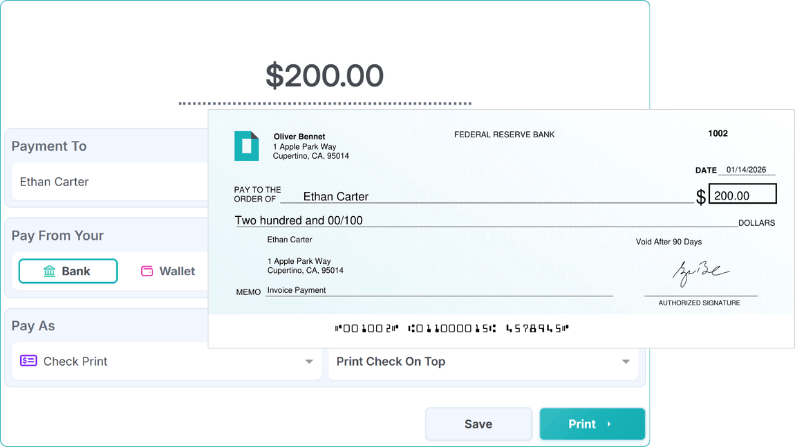Viewport: 795px width, 447px height.
Task: Click the authorized signature on check
Action: point(699,272)
